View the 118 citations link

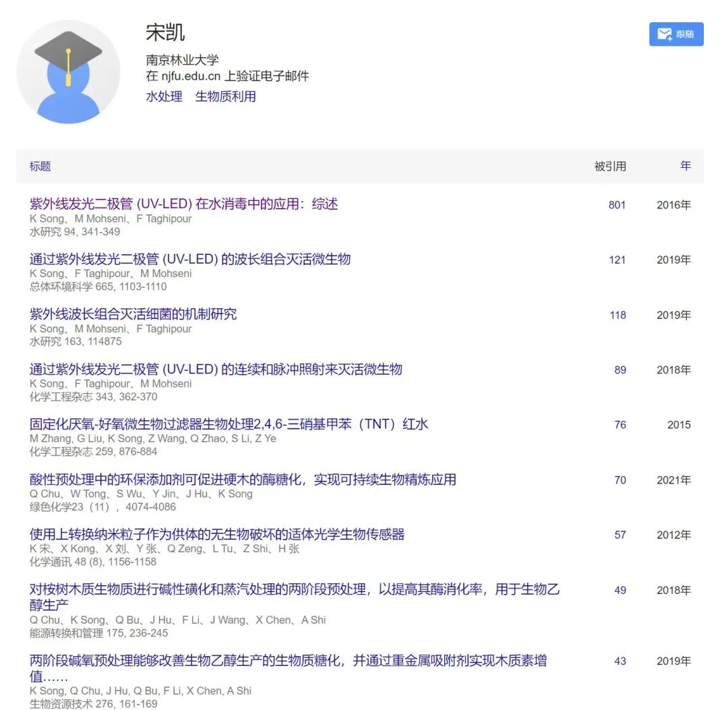point(617,315)
